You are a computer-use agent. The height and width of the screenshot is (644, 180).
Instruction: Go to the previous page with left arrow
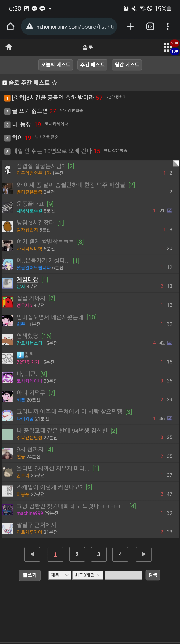point(32,554)
